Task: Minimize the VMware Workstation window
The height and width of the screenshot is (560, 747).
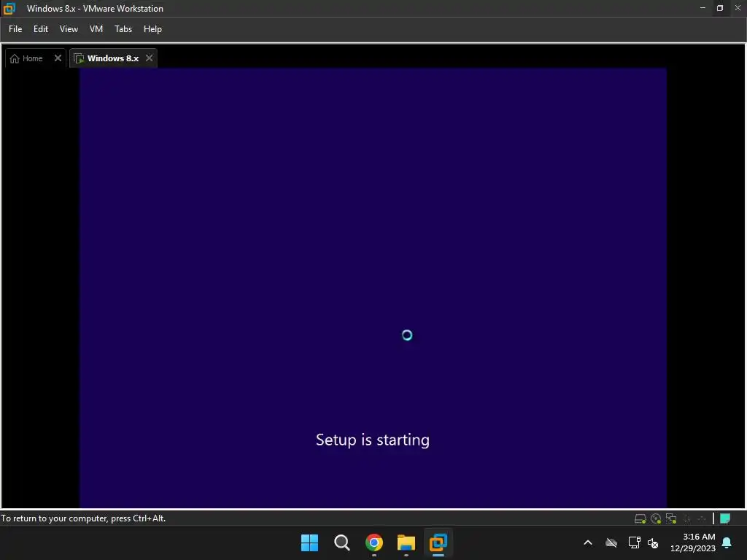Action: point(703,7)
